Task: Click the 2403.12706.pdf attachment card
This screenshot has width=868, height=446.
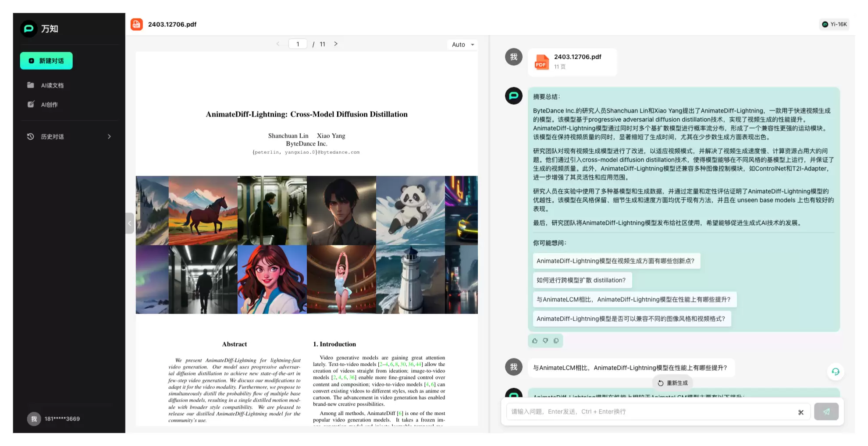Action: coord(573,62)
